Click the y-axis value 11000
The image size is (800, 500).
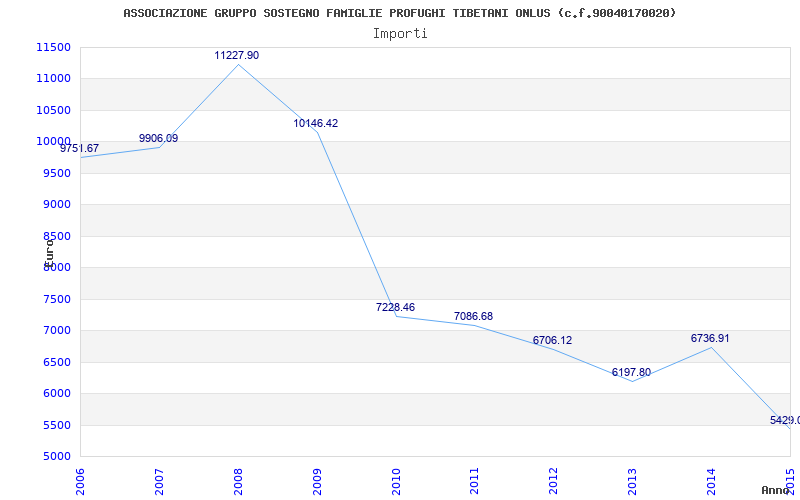click(x=53, y=79)
